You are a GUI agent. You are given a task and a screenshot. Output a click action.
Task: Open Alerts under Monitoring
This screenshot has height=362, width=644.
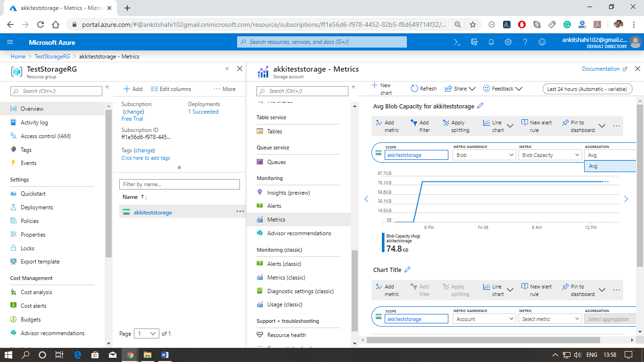coord(274,206)
